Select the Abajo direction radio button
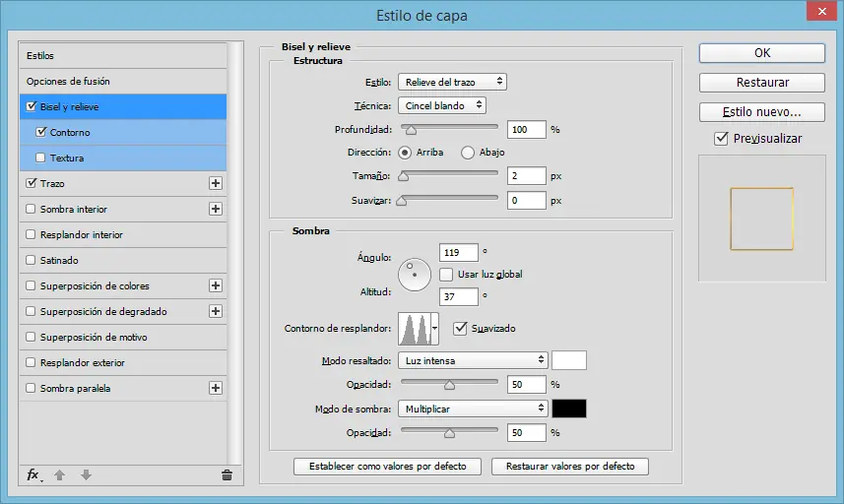 (468, 153)
